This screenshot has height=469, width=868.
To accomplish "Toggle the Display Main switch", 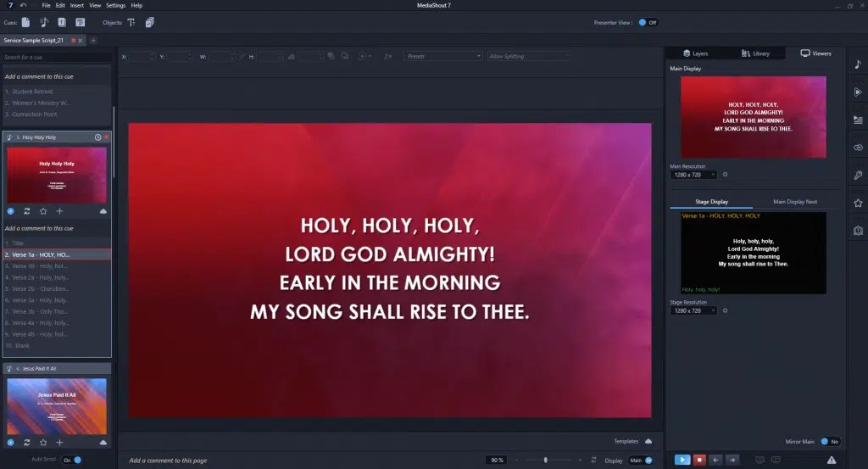I will point(641,461).
